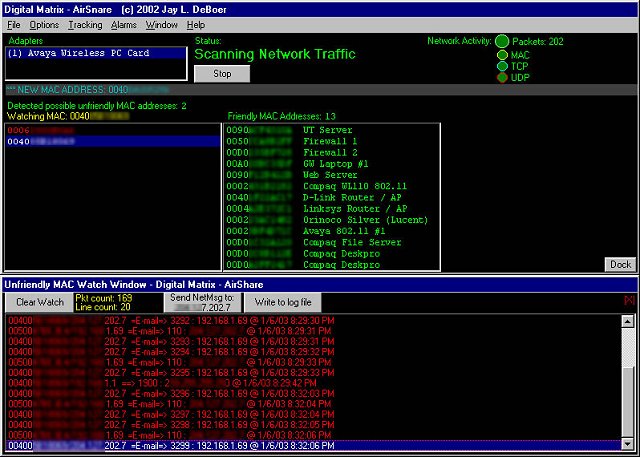Click Friendly MAC Addresses: 13 label

pyautogui.click(x=282, y=116)
